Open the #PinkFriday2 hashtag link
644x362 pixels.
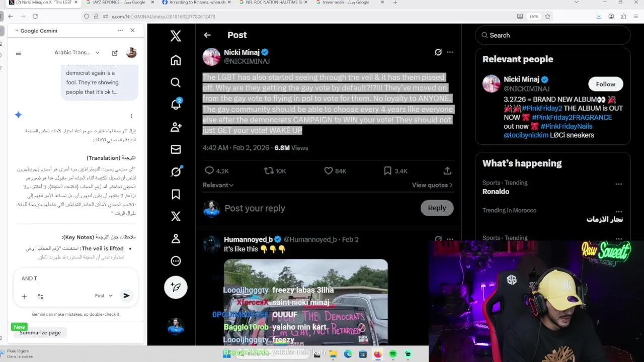pos(542,108)
